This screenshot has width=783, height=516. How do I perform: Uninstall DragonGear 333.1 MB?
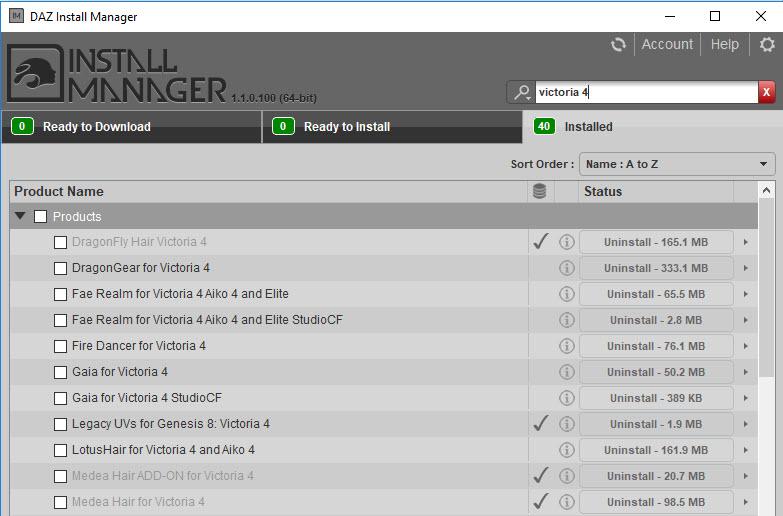[656, 268]
